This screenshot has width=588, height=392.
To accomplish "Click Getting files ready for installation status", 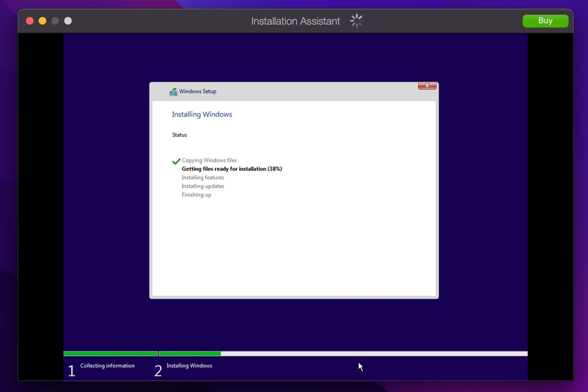I will [x=232, y=169].
